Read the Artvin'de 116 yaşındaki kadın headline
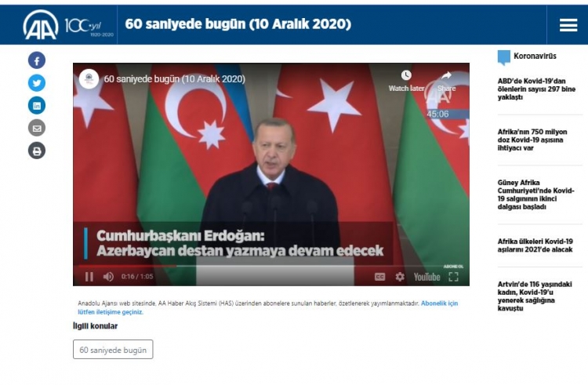Viewport: 588px width, 385px height. 535,296
